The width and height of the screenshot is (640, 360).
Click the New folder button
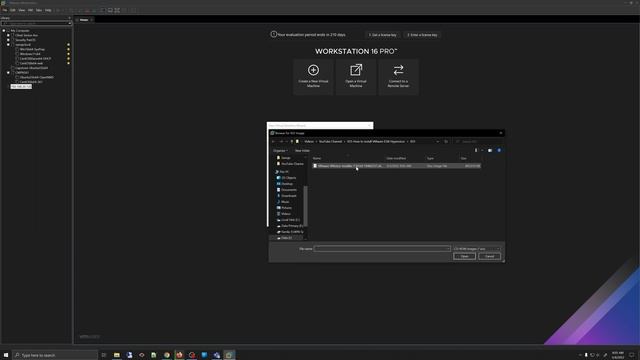click(x=302, y=151)
